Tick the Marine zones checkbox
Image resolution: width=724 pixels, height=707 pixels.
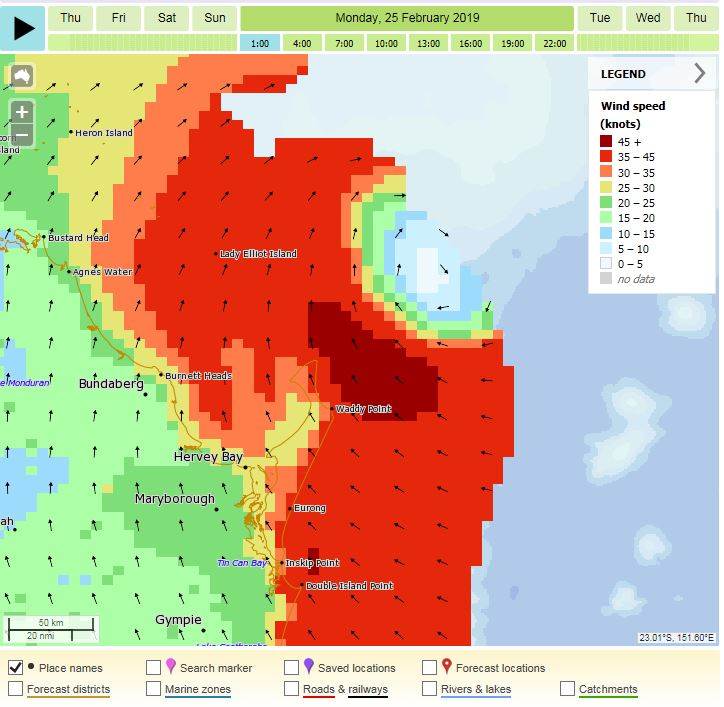tap(154, 689)
